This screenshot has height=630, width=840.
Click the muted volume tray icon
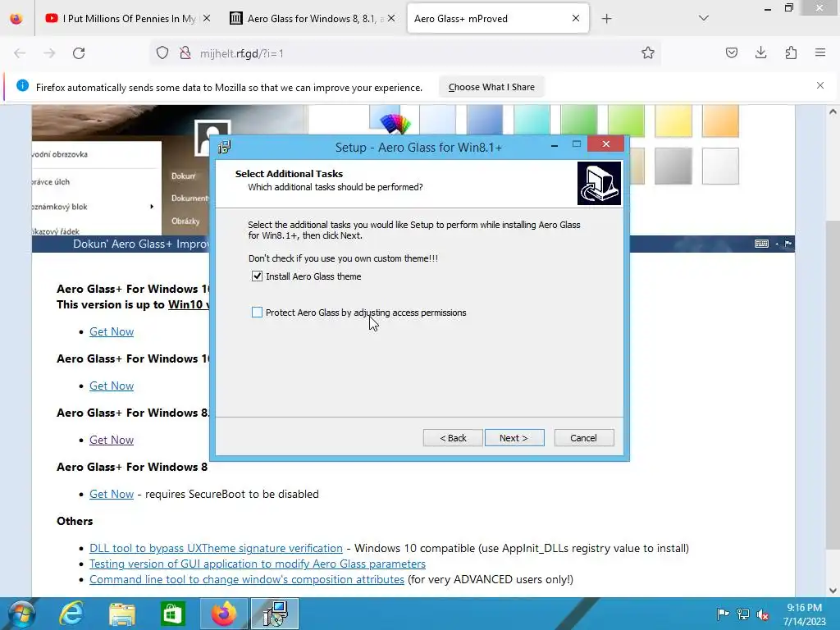(x=763, y=614)
